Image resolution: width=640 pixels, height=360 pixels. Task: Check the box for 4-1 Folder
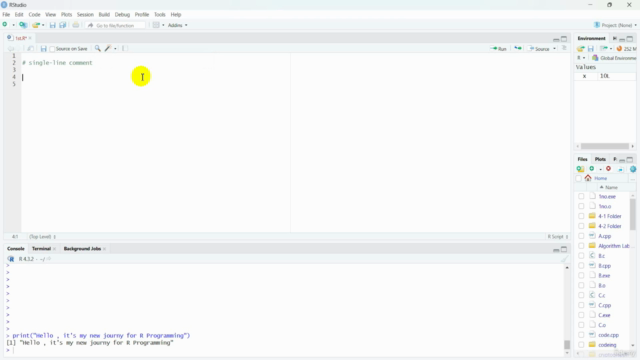pyautogui.click(x=581, y=216)
